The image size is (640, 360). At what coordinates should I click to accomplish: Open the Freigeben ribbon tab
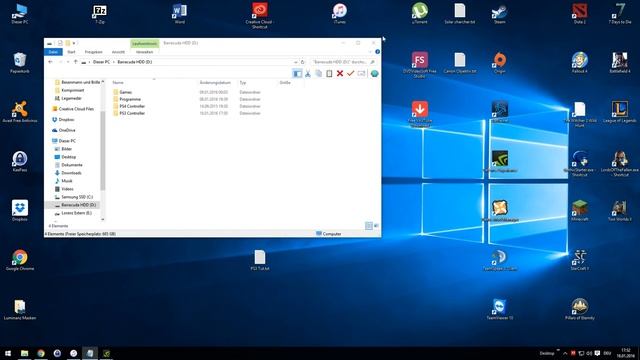coord(93,52)
